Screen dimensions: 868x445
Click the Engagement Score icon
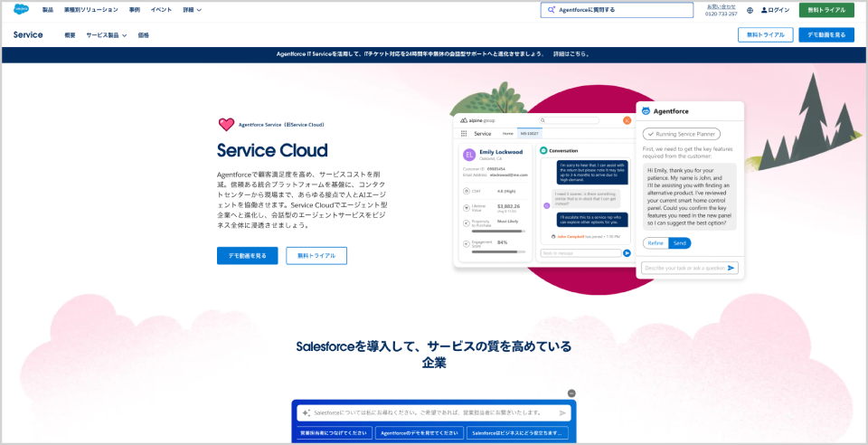coord(467,243)
